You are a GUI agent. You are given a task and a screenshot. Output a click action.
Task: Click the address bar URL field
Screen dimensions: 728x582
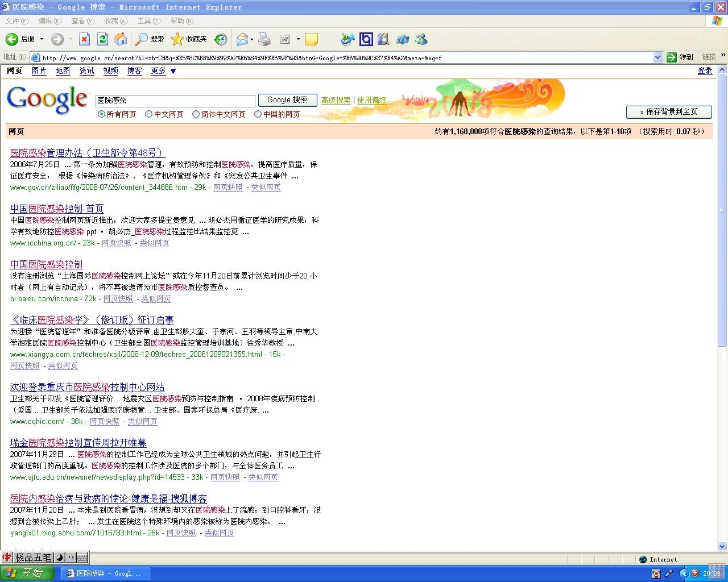tap(346, 57)
